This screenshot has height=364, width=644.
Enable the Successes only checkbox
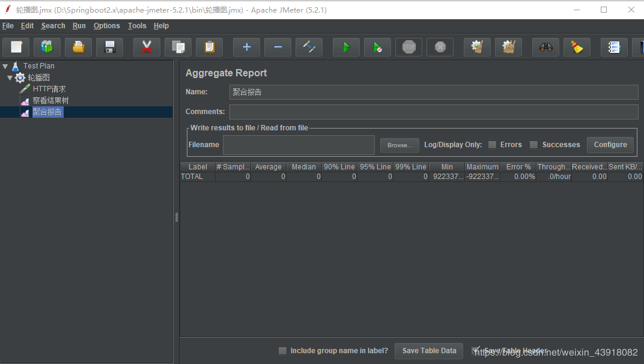pos(533,145)
